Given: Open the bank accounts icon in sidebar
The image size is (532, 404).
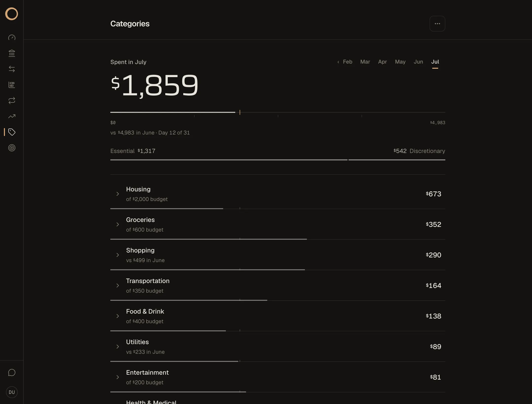Looking at the screenshot, I should coord(12,53).
